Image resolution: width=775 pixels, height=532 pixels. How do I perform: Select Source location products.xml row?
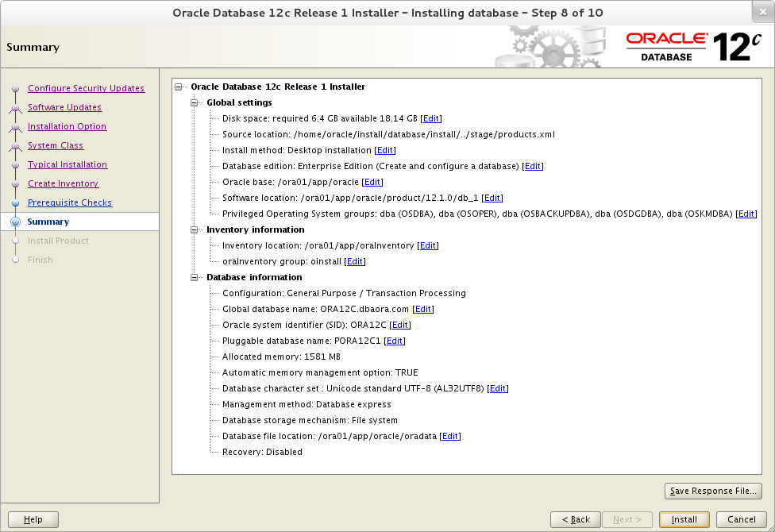[388, 134]
